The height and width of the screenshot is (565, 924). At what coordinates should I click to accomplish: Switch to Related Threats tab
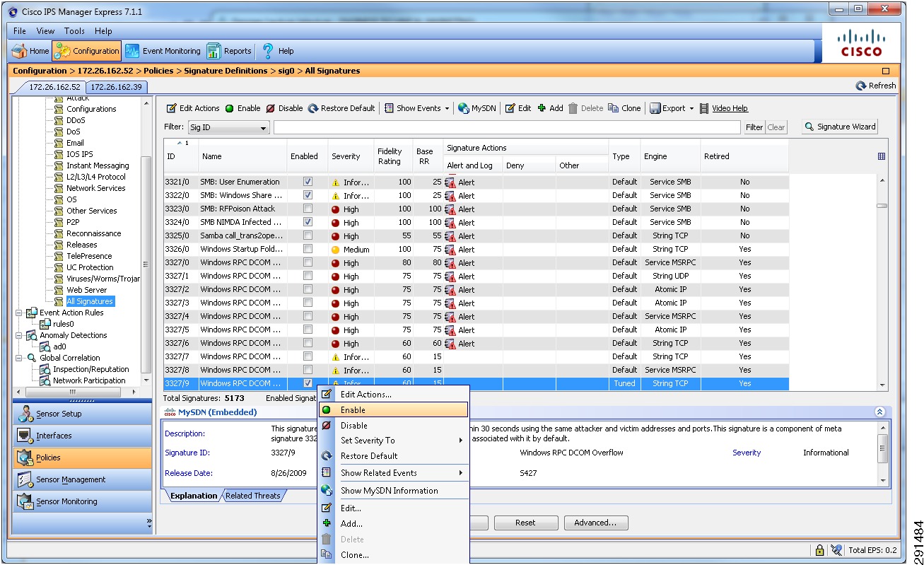tap(252, 496)
